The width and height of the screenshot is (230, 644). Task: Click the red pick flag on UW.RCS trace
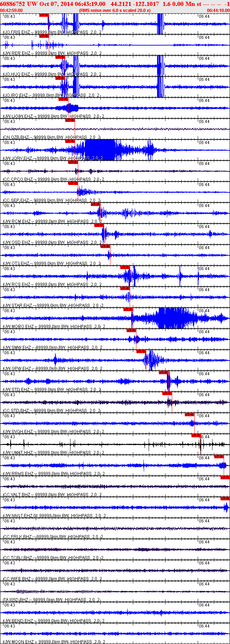click(x=125, y=267)
